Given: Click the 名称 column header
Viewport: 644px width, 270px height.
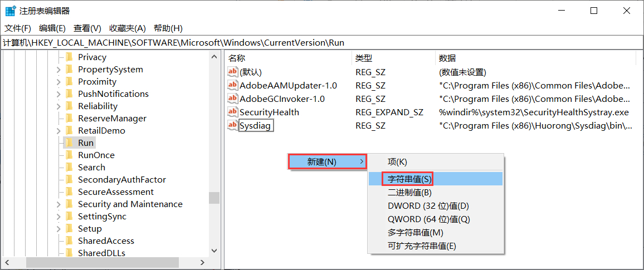Looking at the screenshot, I should coord(237,58).
